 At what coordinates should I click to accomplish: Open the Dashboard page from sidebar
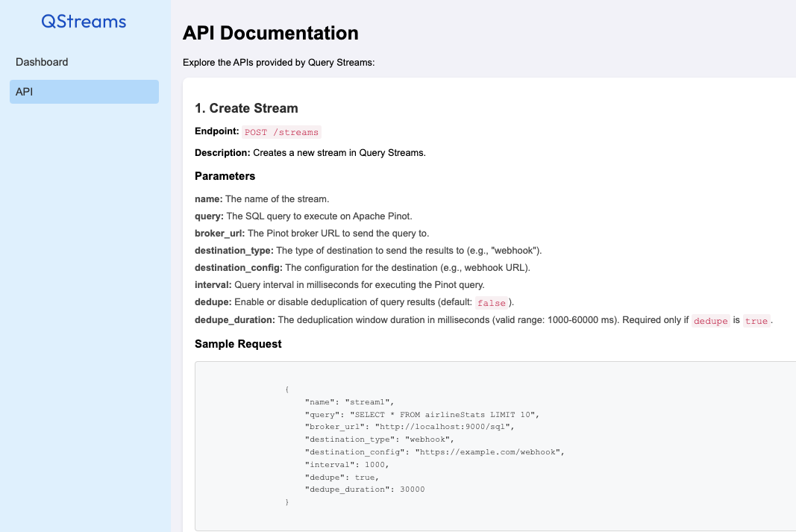[42, 62]
